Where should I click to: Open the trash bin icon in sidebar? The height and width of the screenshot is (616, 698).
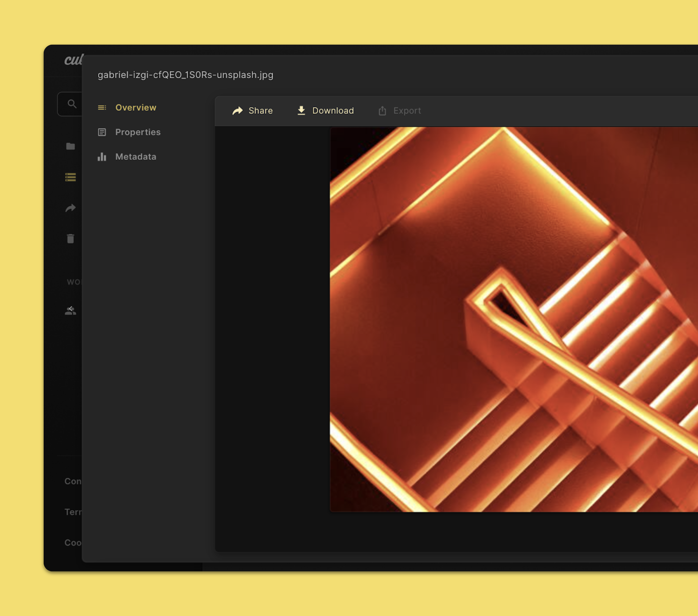(x=70, y=239)
